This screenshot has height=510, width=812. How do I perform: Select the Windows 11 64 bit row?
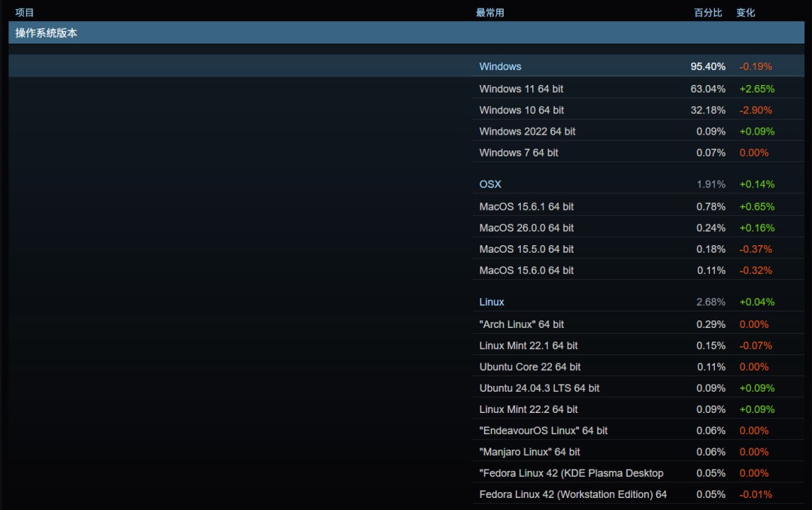pyautogui.click(x=520, y=88)
